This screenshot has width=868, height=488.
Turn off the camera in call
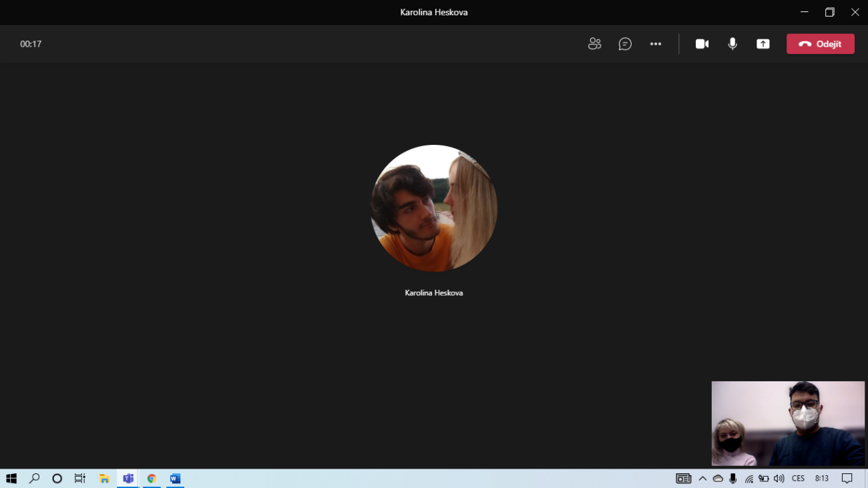702,44
